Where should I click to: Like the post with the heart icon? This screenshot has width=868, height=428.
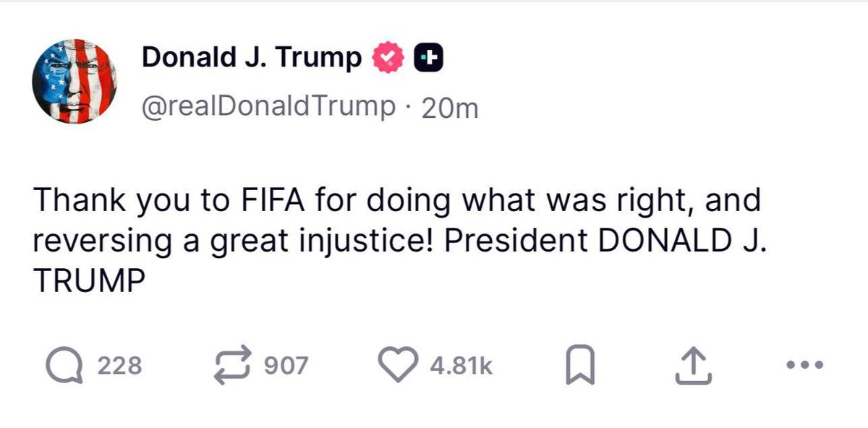(x=400, y=365)
